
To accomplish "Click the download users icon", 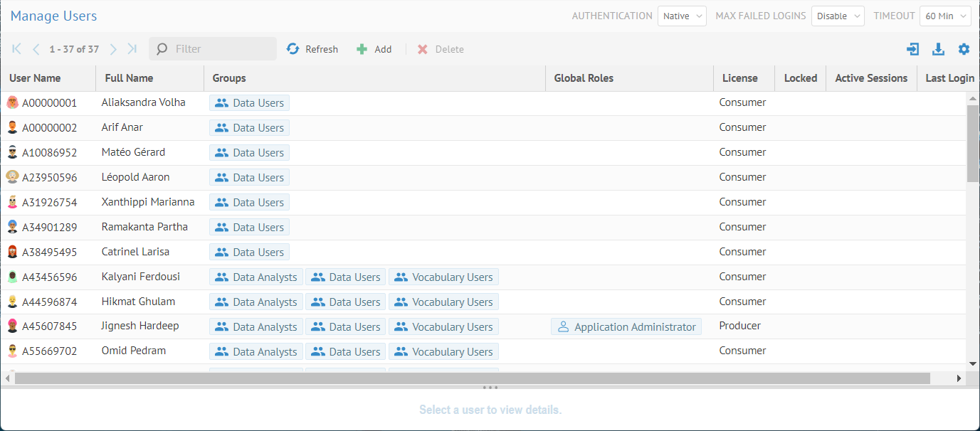I will tap(938, 49).
